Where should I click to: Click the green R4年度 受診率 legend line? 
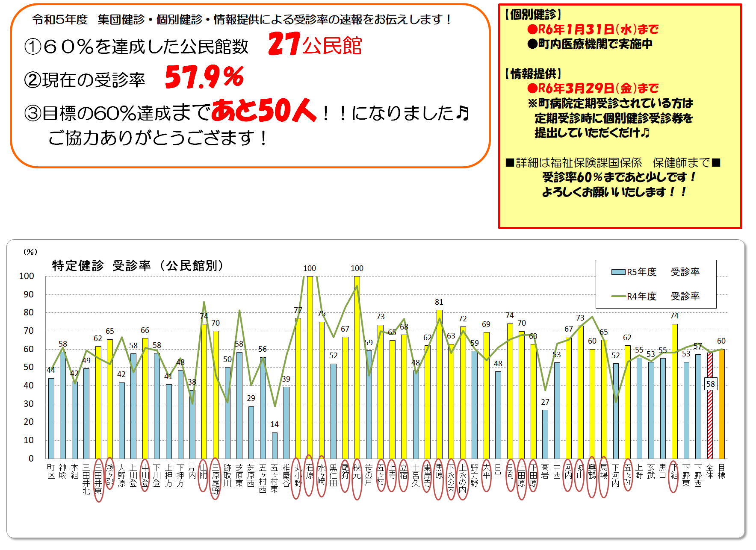click(x=618, y=296)
